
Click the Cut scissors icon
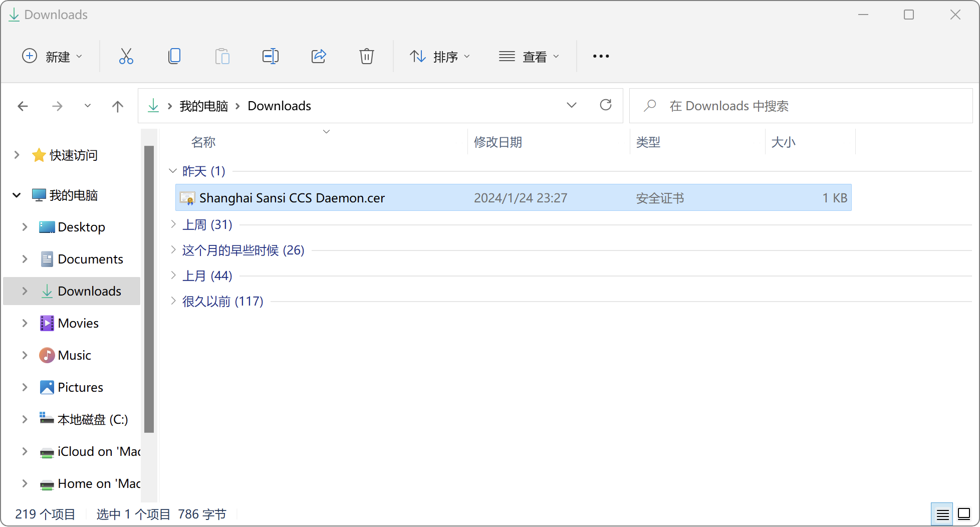click(126, 56)
